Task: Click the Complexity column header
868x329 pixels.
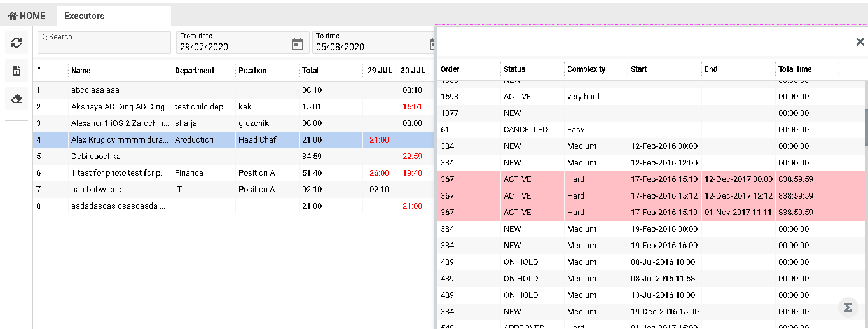Action: [x=586, y=69]
